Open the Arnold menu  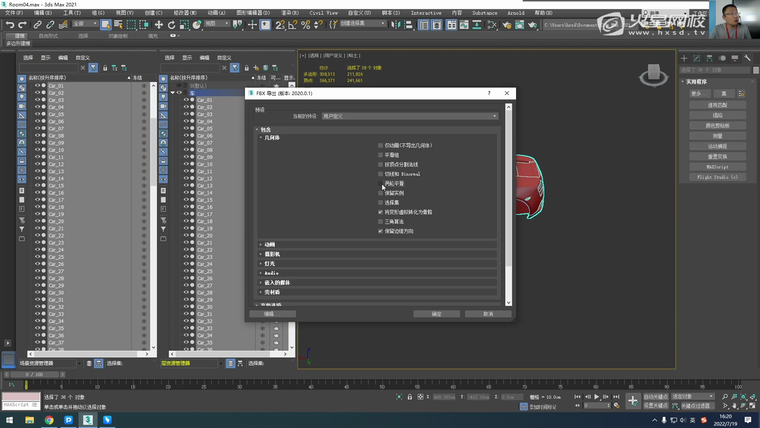pos(517,13)
